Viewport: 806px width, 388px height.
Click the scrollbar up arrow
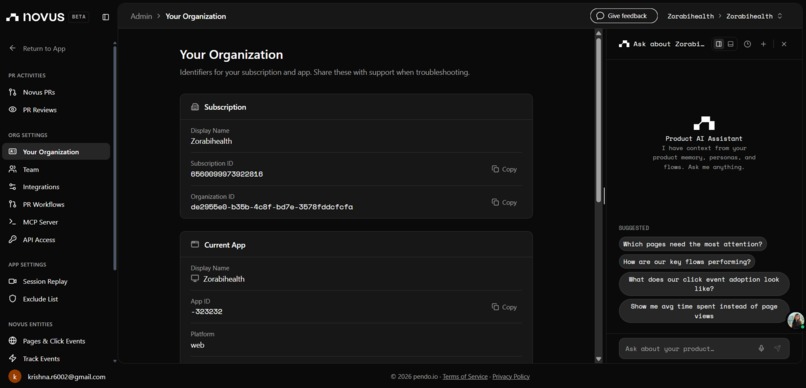click(598, 33)
